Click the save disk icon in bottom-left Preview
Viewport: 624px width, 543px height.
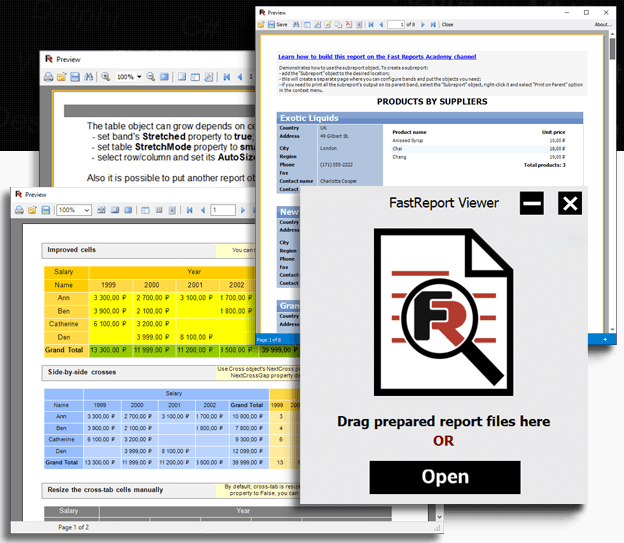(x=46, y=210)
